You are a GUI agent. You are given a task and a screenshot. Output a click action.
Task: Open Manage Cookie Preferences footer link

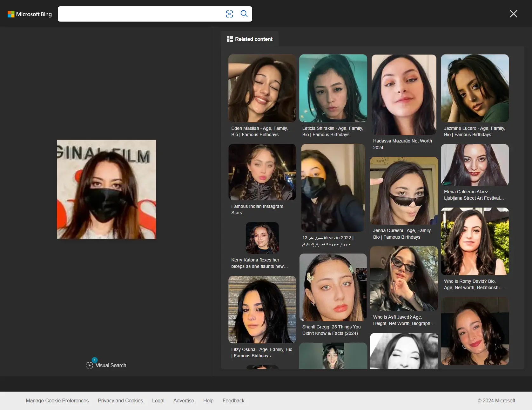(57, 400)
